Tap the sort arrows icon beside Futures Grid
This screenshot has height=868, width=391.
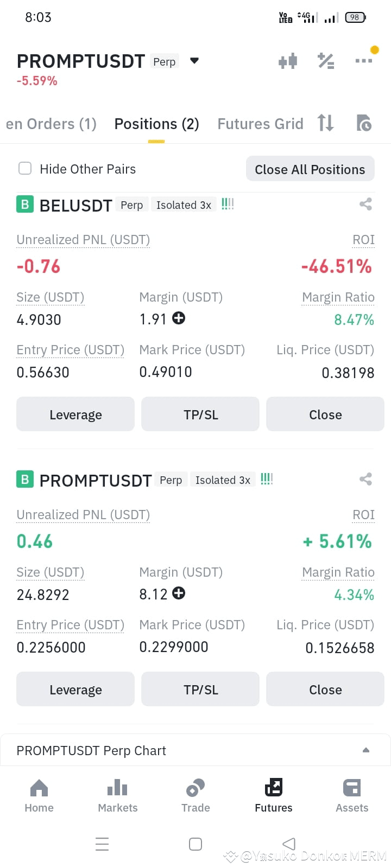(x=326, y=123)
